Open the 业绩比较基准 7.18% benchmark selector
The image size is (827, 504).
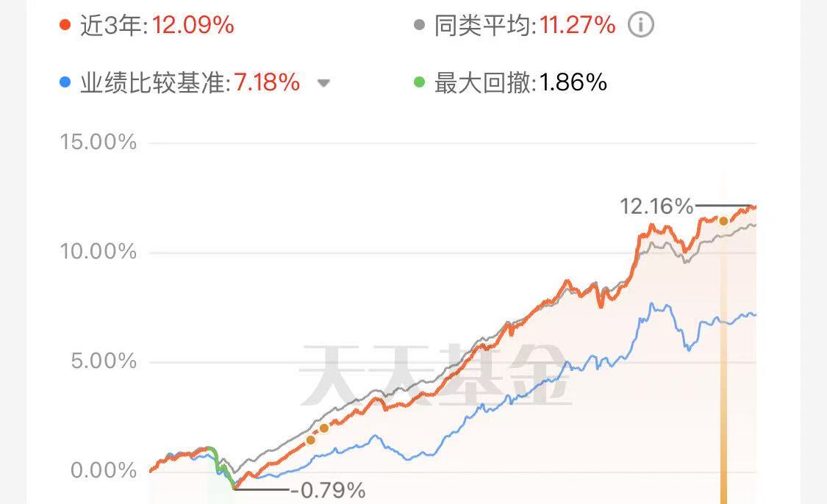190,83
